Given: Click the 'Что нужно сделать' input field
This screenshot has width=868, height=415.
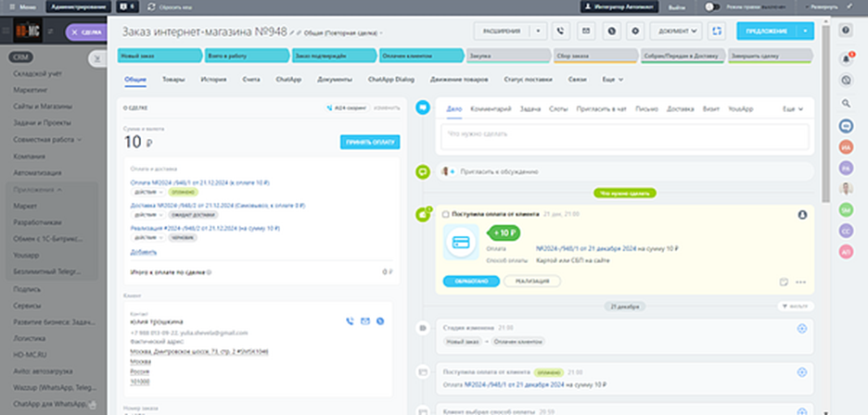Looking at the screenshot, I should (626, 134).
